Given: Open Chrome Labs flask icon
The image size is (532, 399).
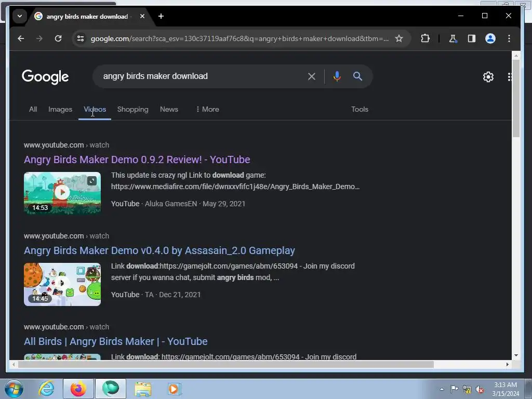Looking at the screenshot, I should pyautogui.click(x=453, y=38).
